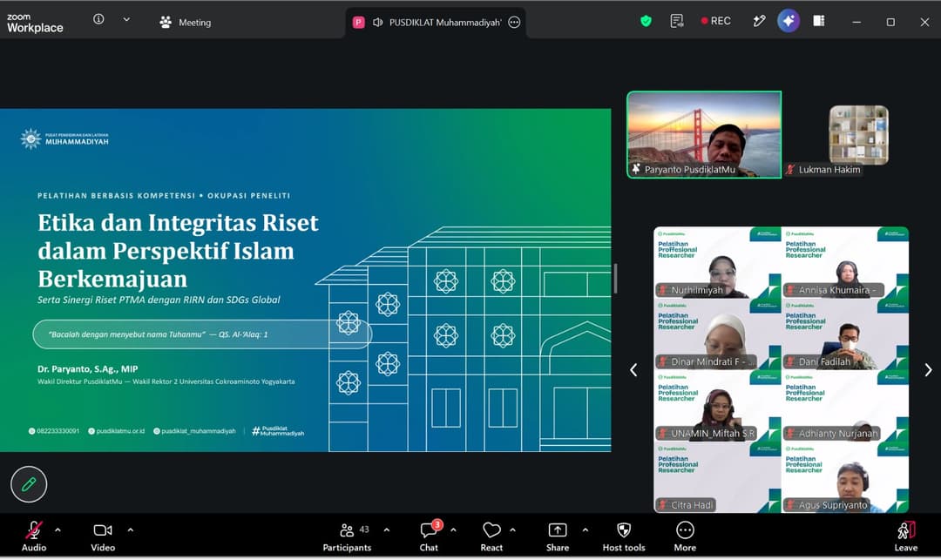Minimize the Zoom window
Screen dimensions: 941x560
856,22
